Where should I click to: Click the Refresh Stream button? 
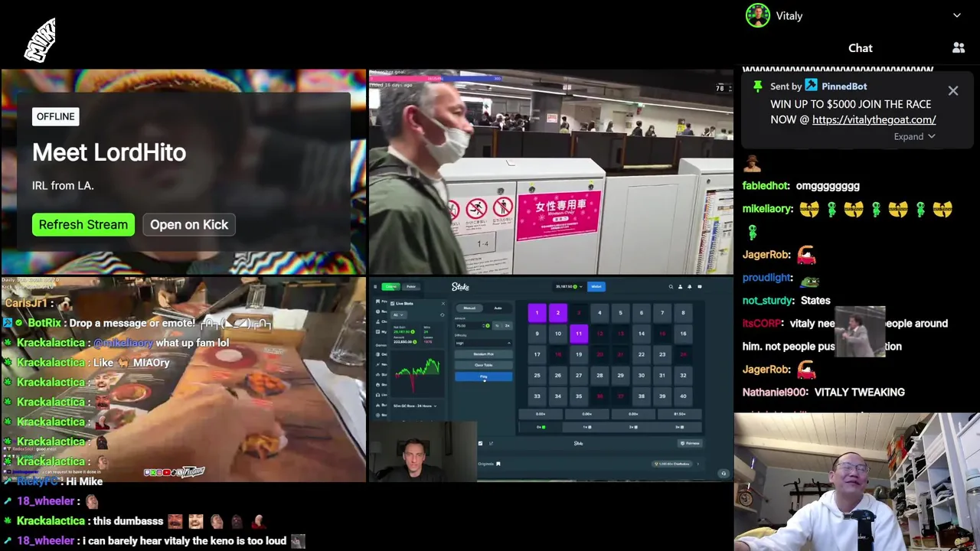pos(83,224)
